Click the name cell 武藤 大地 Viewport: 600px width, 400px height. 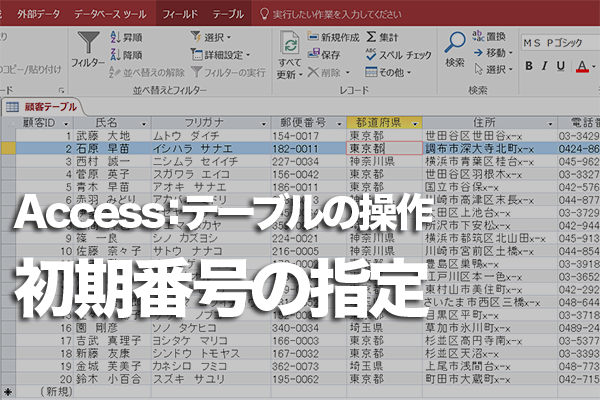pos(103,136)
